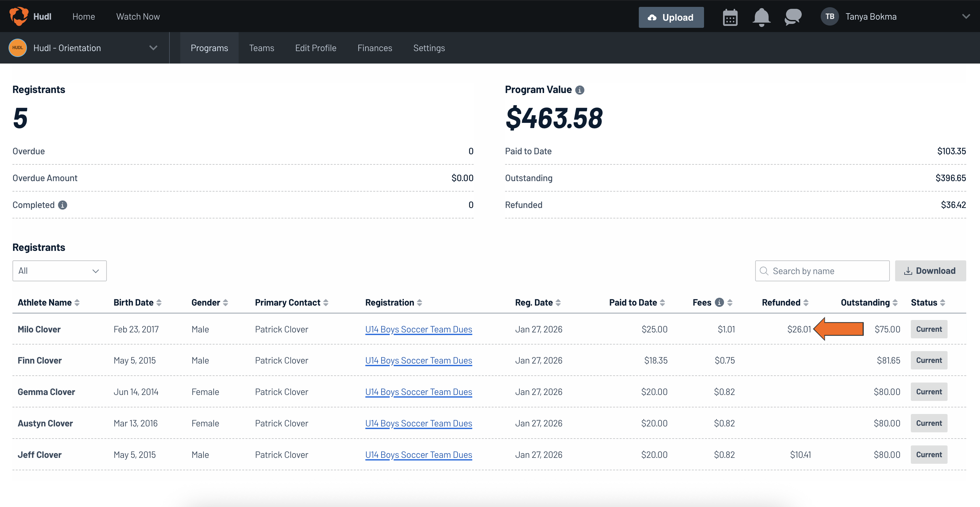The width and height of the screenshot is (980, 507).
Task: Open the Edit Profile tab
Action: click(x=315, y=48)
